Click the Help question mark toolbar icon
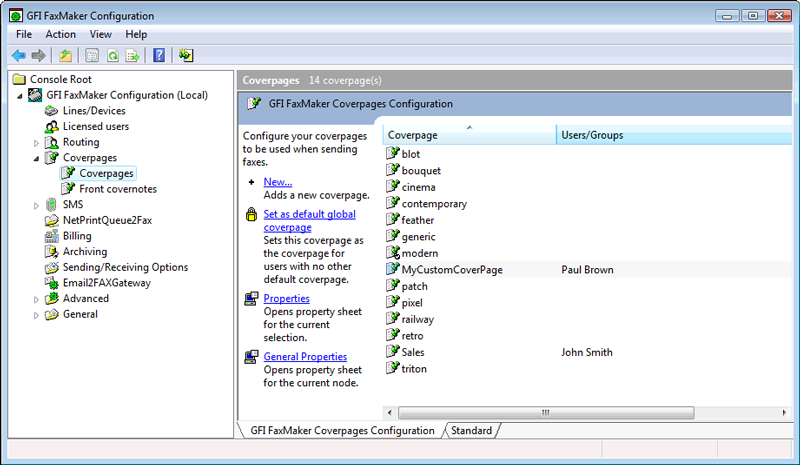The height and width of the screenshot is (465, 800). point(159,55)
